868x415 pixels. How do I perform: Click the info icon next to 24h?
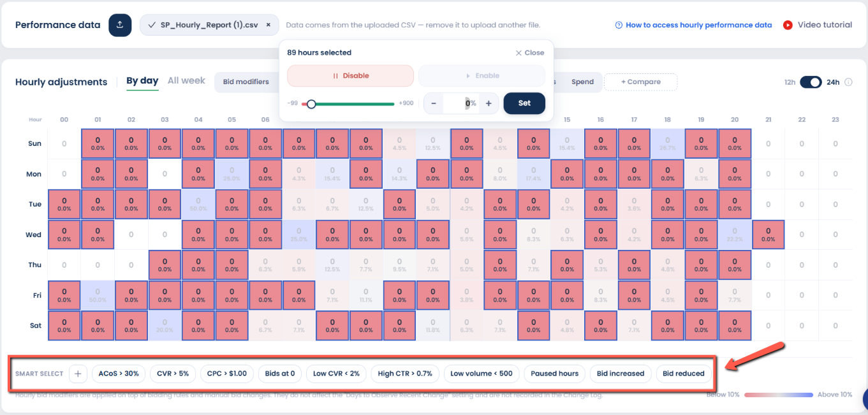click(848, 82)
